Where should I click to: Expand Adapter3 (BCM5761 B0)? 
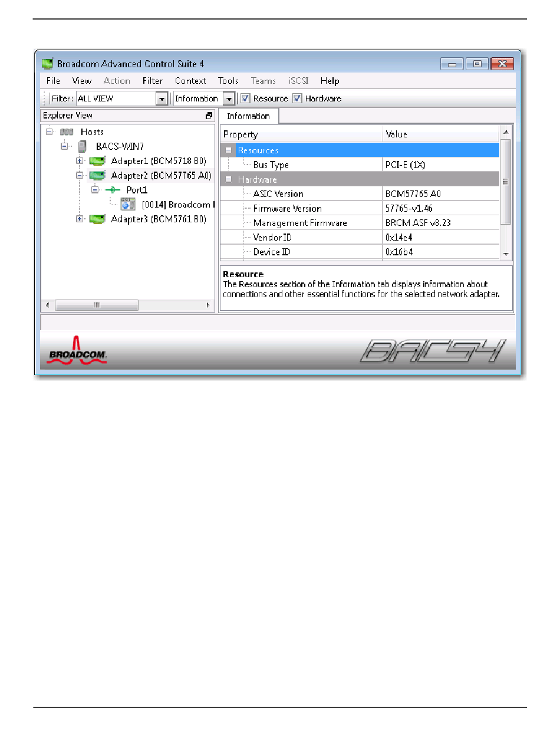[80, 219]
